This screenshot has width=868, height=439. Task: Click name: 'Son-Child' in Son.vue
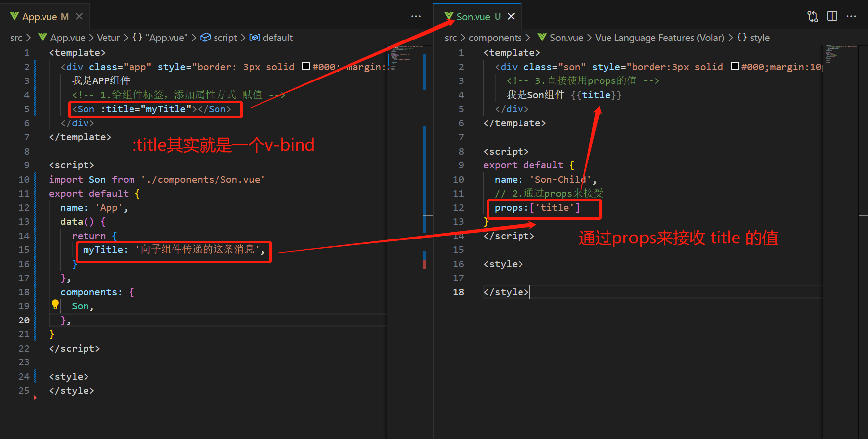[x=546, y=179]
